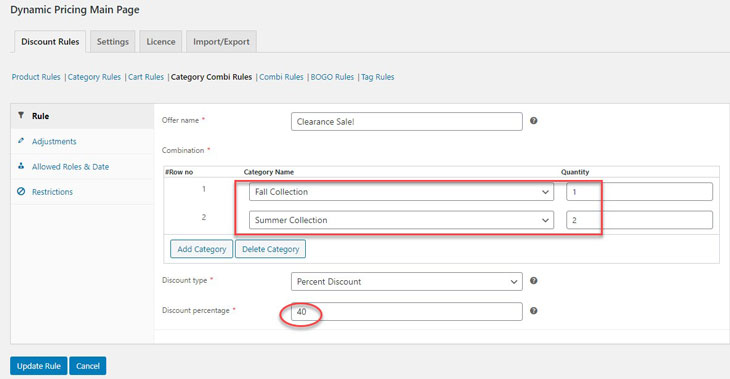The image size is (730, 379).
Task: Go to Category Rules
Action: (94, 77)
